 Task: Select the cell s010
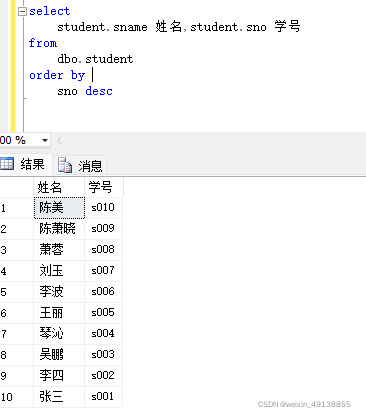click(x=103, y=208)
